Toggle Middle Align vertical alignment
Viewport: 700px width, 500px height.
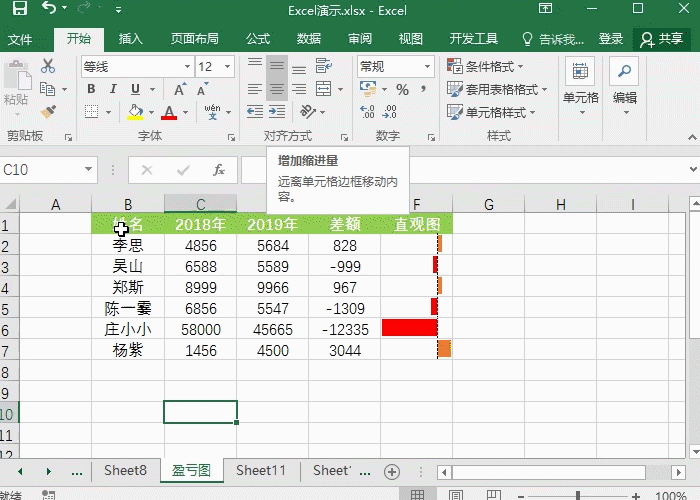[277, 66]
